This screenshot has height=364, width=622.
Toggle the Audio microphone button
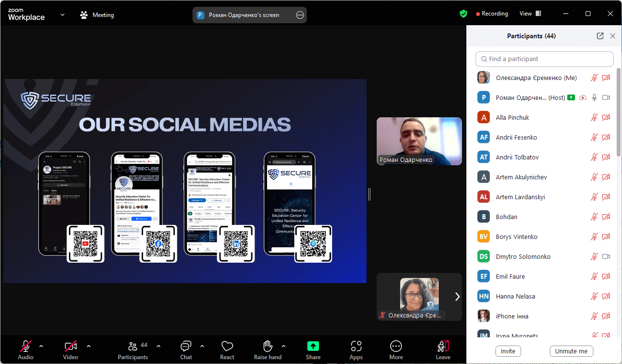pos(26,350)
